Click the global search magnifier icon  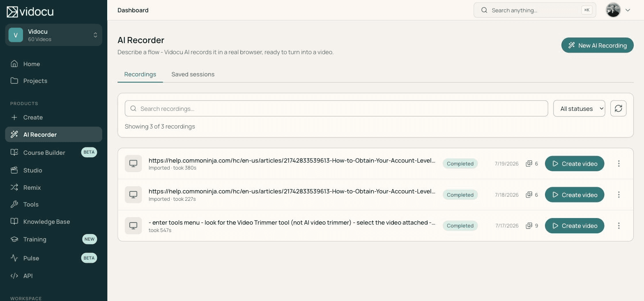[484, 10]
